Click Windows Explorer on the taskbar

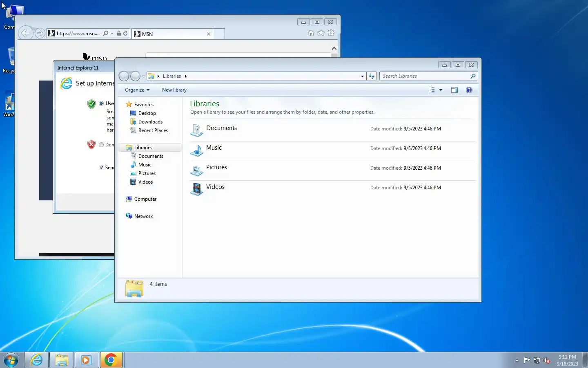(62, 360)
